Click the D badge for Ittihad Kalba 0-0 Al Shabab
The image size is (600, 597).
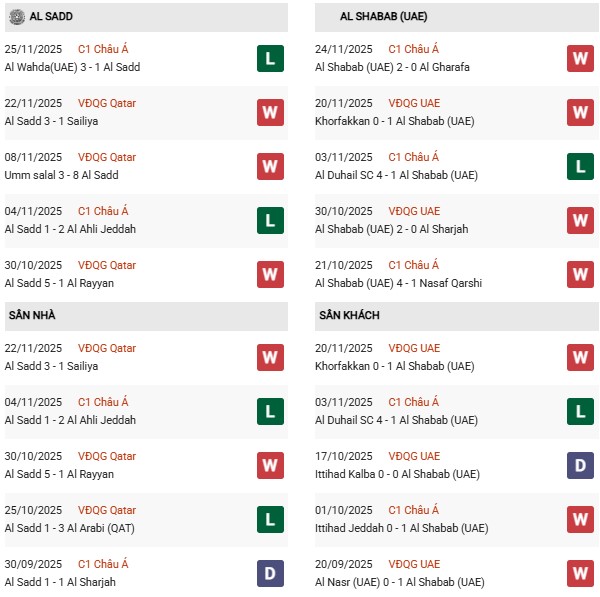pos(580,466)
